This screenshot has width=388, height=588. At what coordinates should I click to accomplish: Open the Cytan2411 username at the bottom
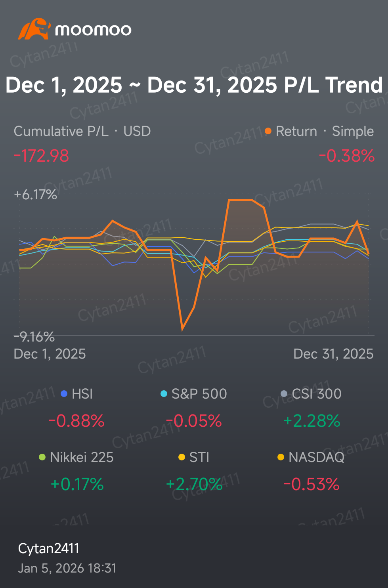click(x=49, y=548)
